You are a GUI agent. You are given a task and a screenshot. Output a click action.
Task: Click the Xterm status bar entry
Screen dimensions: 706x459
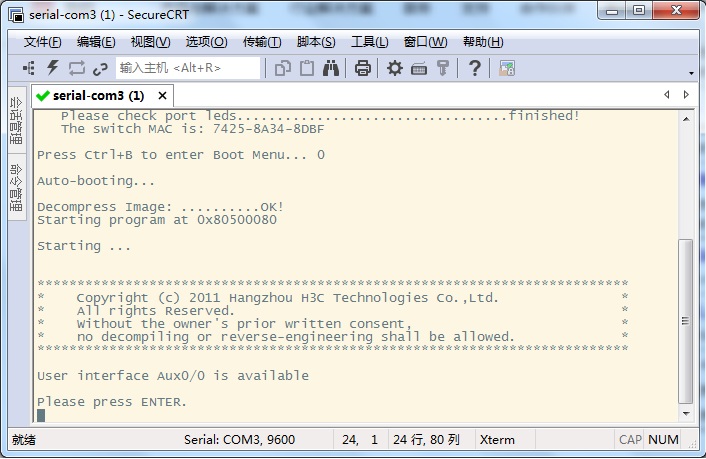[497, 440]
